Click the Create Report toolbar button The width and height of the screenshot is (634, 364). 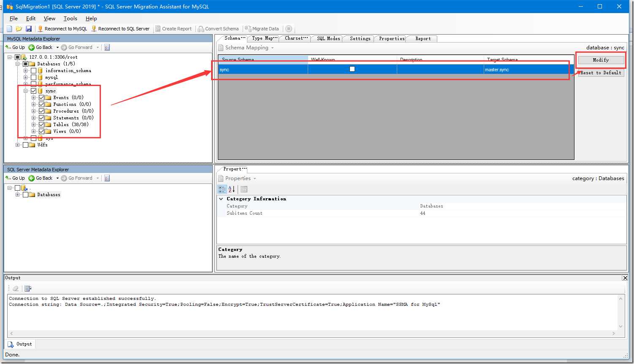pyautogui.click(x=173, y=29)
